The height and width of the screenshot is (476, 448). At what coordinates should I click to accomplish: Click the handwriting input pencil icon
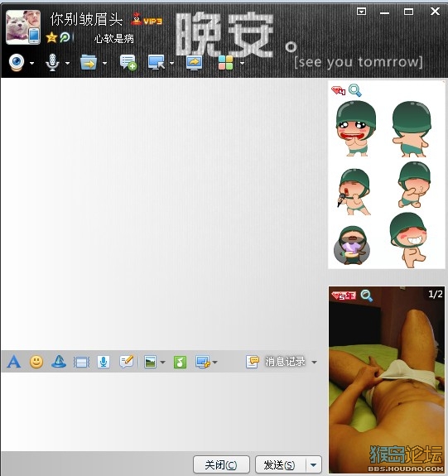point(127,362)
